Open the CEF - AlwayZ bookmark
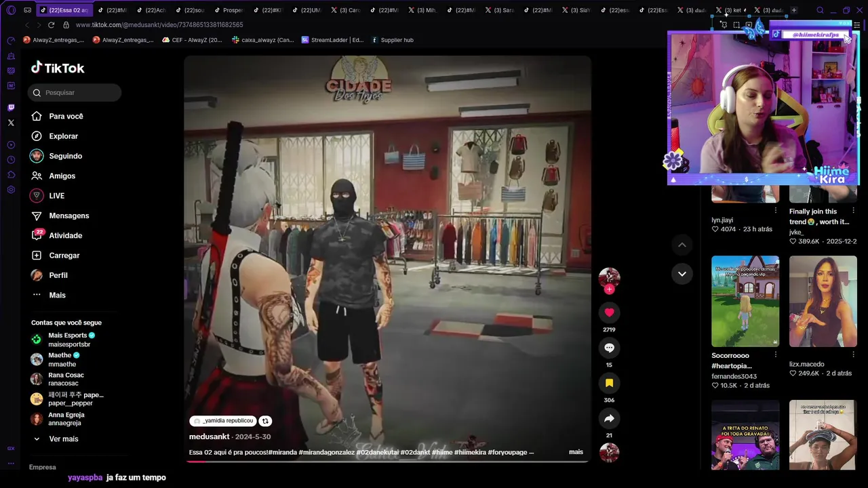 [x=192, y=40]
